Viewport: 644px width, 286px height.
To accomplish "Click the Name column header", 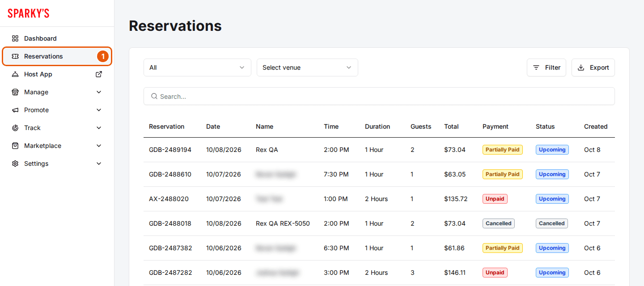I will point(264,126).
